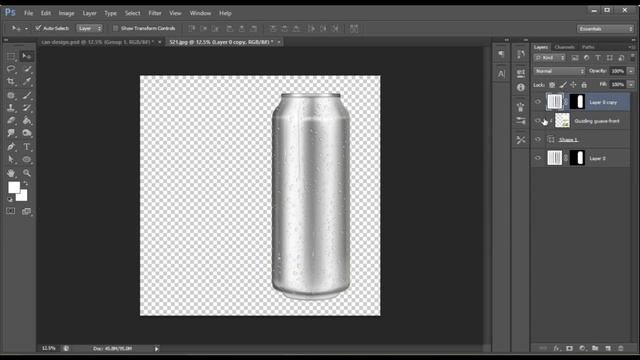Screen dimensions: 640x360
Task: Change the screen mode
Action: pyautogui.click(x=27, y=211)
